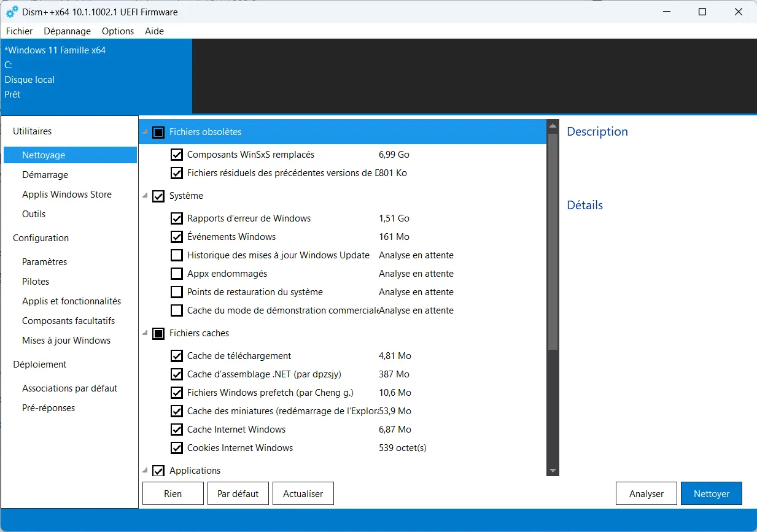The width and height of the screenshot is (757, 532).
Task: Click the Actualiser button
Action: 303,493
